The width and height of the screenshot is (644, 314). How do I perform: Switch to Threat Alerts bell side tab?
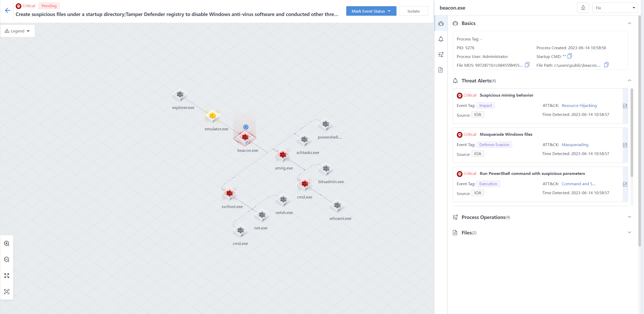click(x=441, y=39)
